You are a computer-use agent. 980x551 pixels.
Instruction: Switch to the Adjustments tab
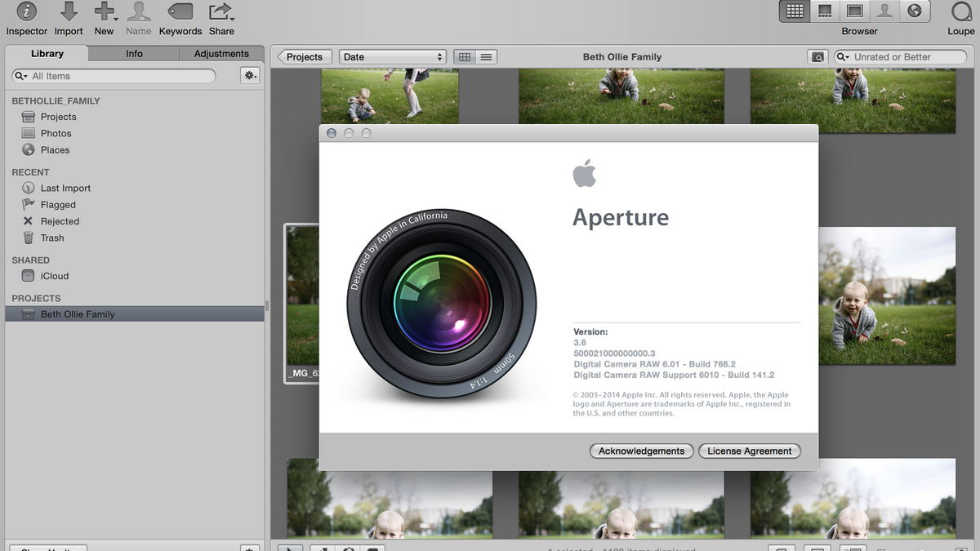221,54
